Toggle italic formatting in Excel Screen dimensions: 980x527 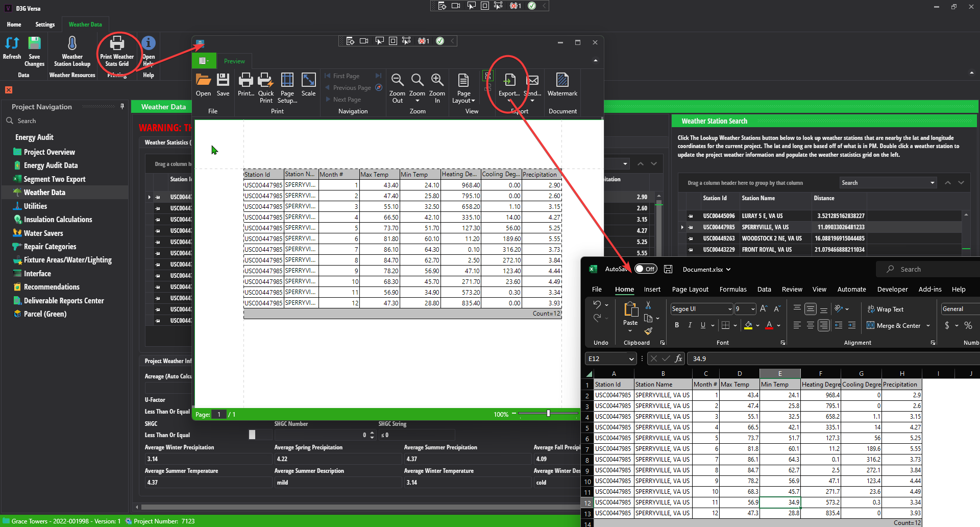tap(690, 325)
